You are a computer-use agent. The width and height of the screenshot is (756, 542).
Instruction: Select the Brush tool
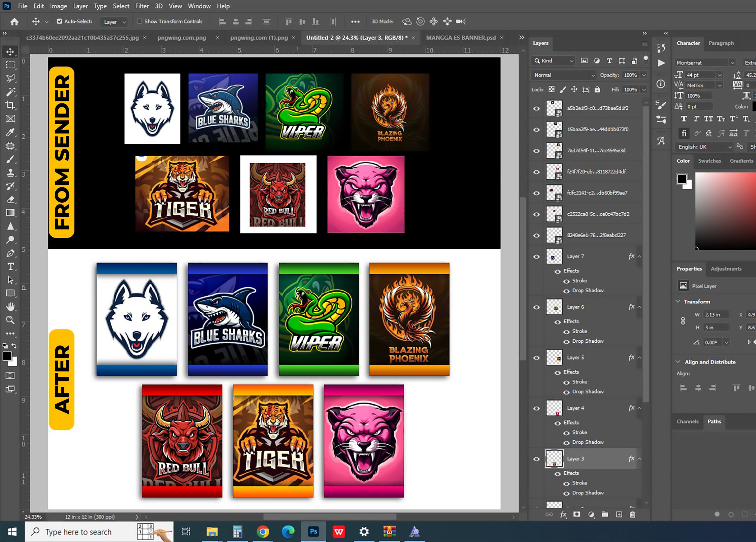pyautogui.click(x=10, y=159)
